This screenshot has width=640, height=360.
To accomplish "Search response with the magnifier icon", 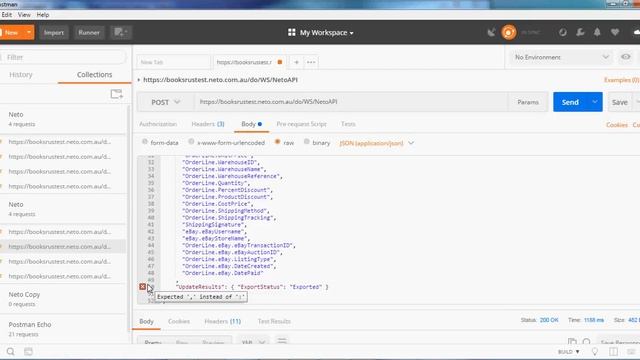I will (587, 341).
